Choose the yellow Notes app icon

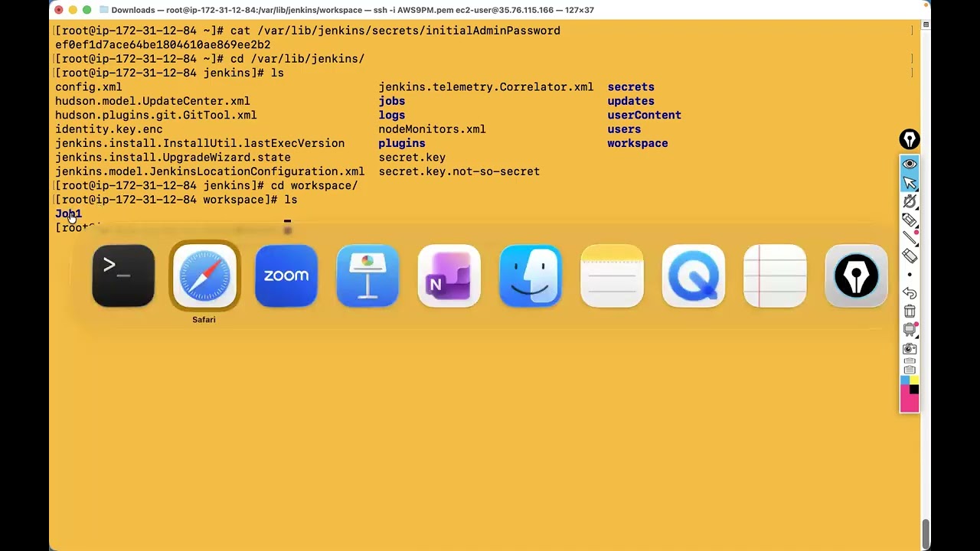[612, 276]
